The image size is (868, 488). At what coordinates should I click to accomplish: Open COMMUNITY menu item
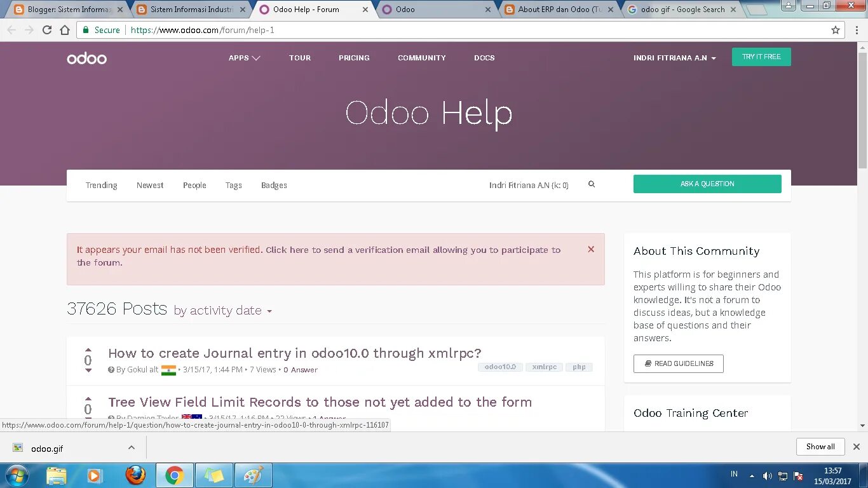422,58
